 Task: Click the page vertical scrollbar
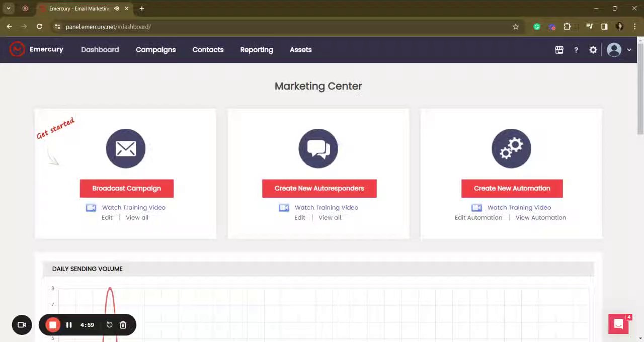640,88
